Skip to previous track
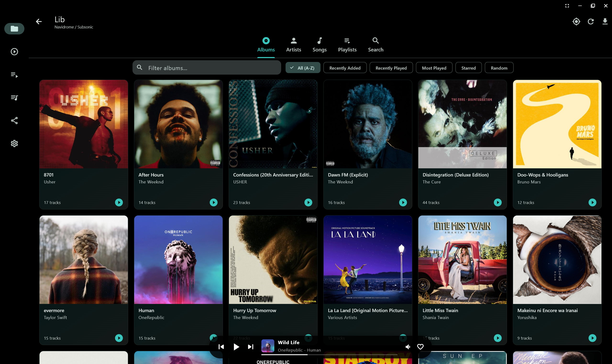 (221, 347)
